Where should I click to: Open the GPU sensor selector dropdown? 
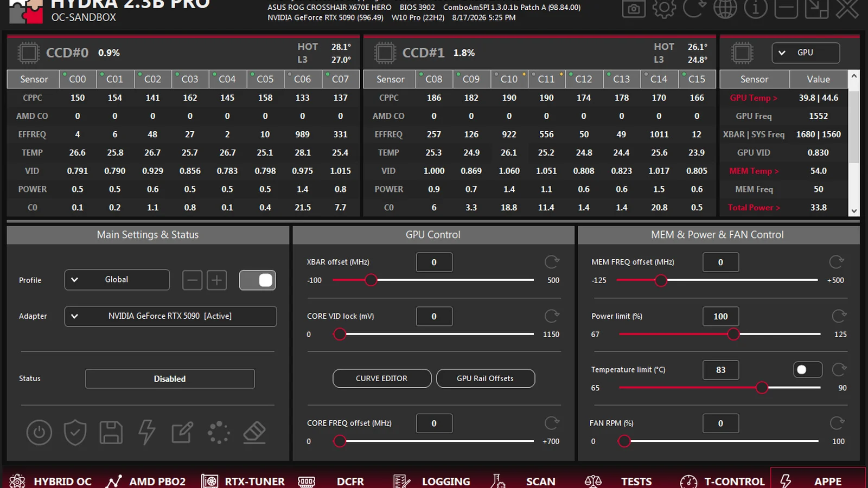click(806, 53)
